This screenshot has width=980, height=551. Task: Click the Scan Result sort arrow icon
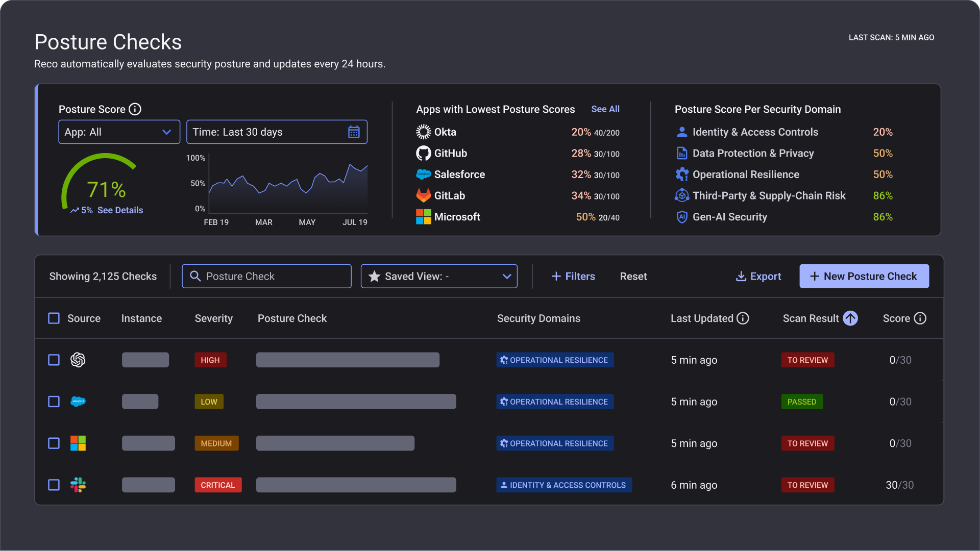(850, 318)
